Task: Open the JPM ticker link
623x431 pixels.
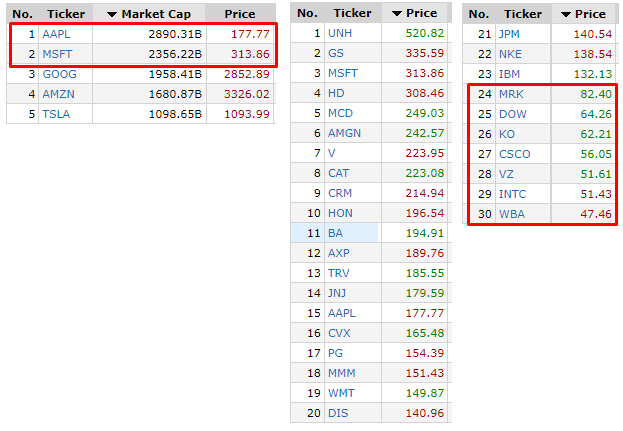Action: (x=509, y=34)
